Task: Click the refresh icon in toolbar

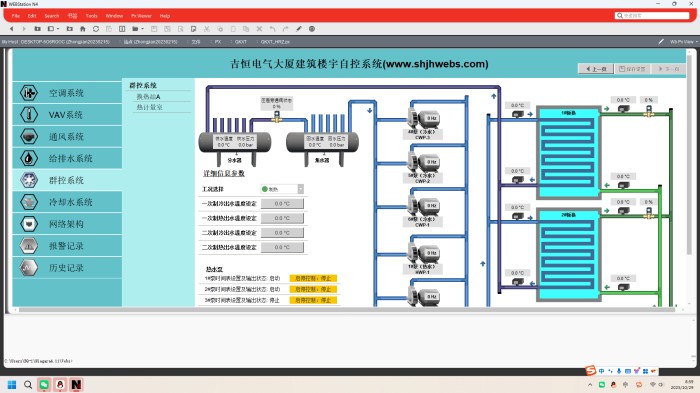Action: [x=96, y=29]
